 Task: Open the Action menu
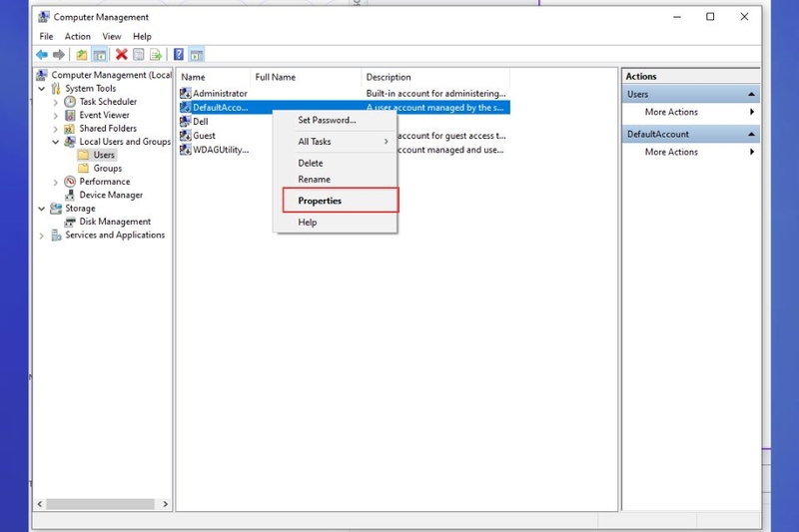click(78, 37)
